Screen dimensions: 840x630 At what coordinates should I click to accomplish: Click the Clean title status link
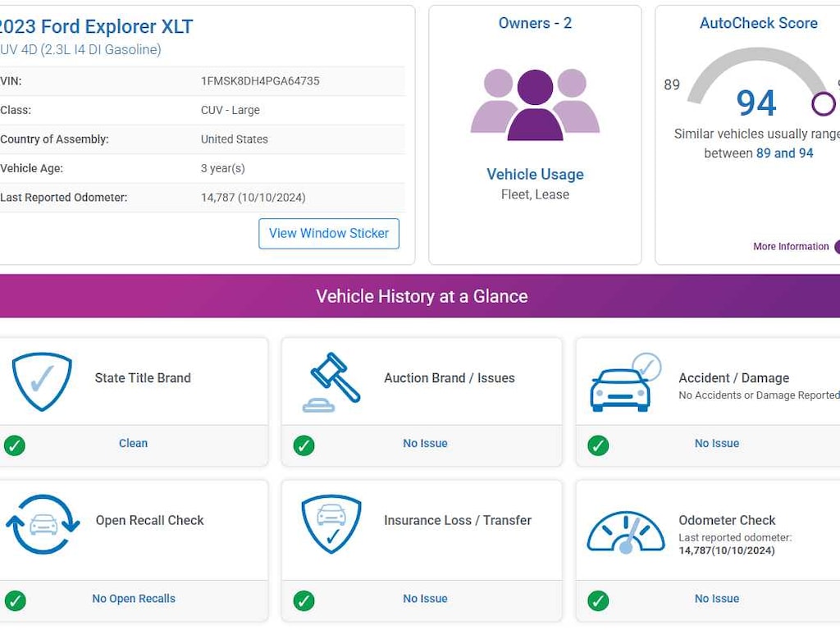tap(133, 443)
